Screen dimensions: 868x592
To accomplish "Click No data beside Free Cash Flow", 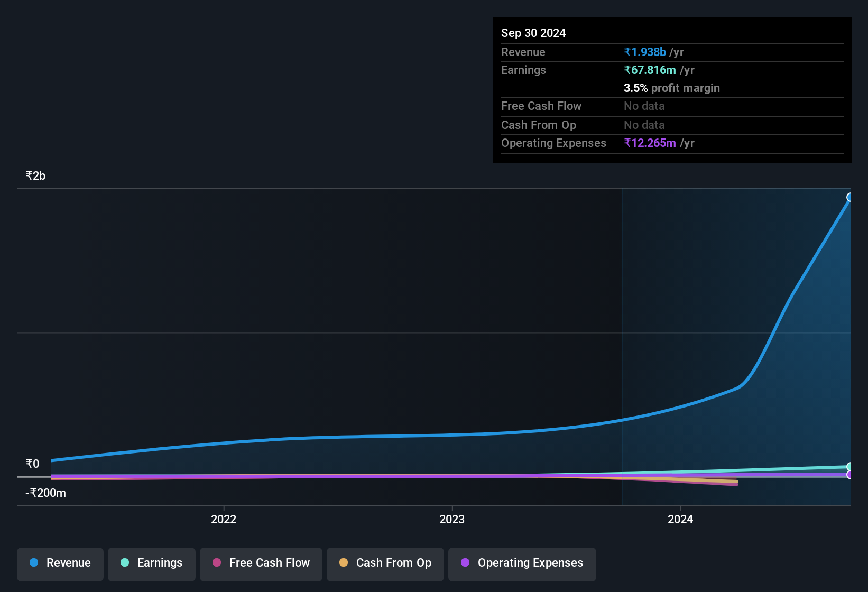I will point(644,106).
